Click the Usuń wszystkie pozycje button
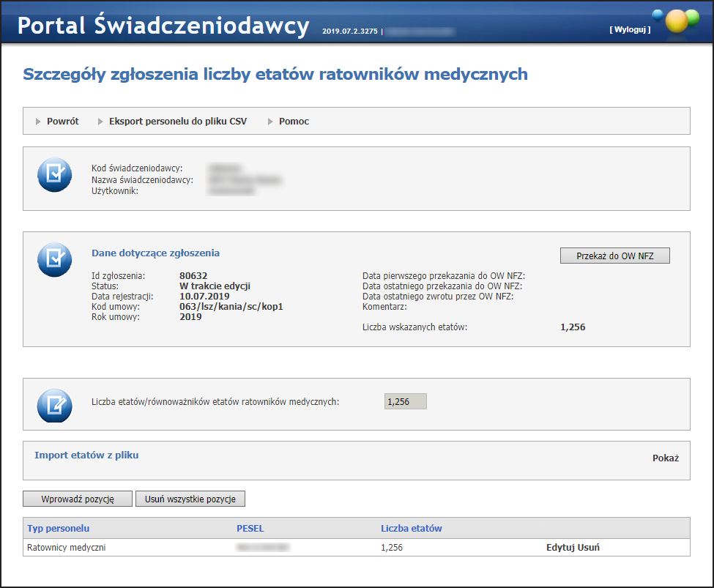The height and width of the screenshot is (588, 714). point(190,499)
